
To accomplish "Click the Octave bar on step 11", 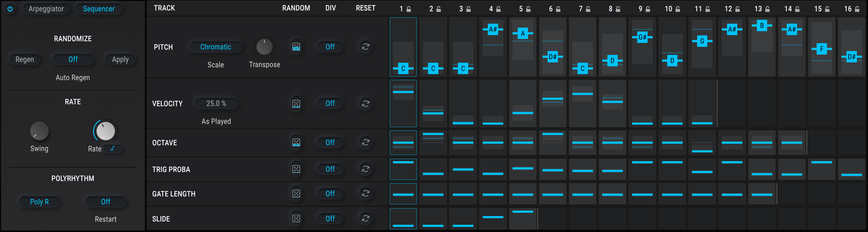I will (x=702, y=151).
